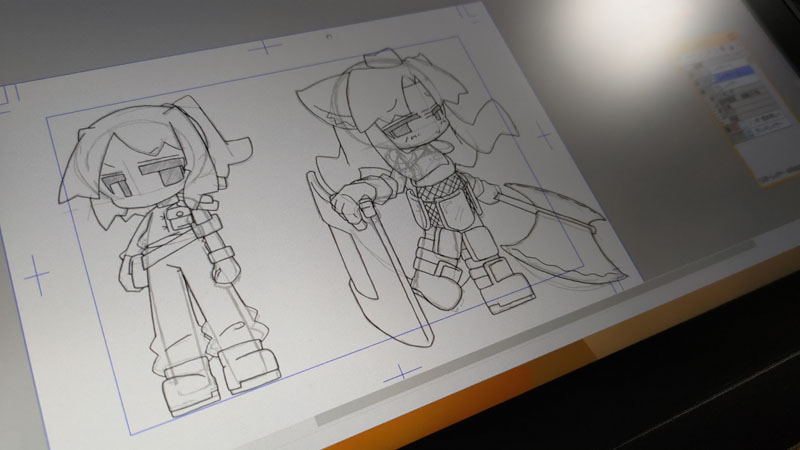Image resolution: width=800 pixels, height=450 pixels.
Task: Click the left chibi character sketch on canvas
Action: 169,254
